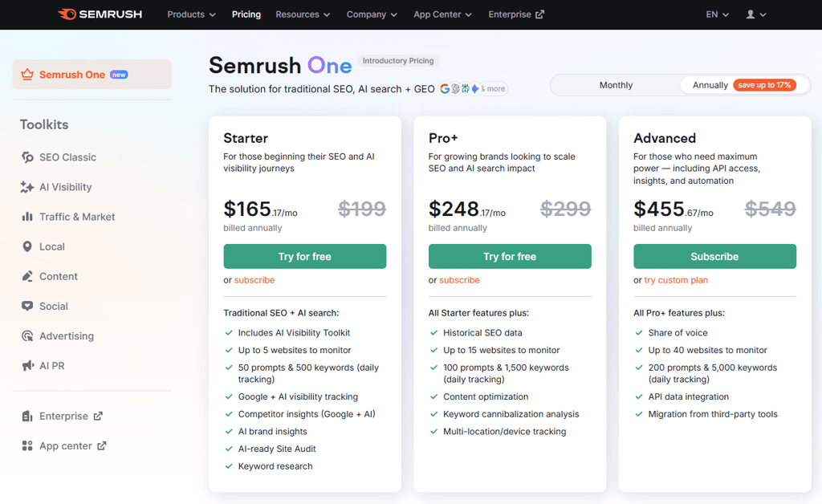Switch billing to Monthly
The width and height of the screenshot is (822, 504).
[x=616, y=85]
